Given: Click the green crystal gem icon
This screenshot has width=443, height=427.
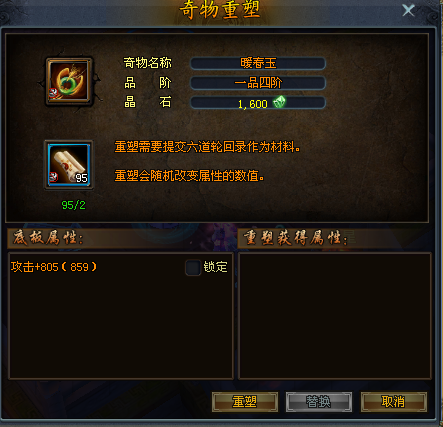Looking at the screenshot, I should 279,102.
